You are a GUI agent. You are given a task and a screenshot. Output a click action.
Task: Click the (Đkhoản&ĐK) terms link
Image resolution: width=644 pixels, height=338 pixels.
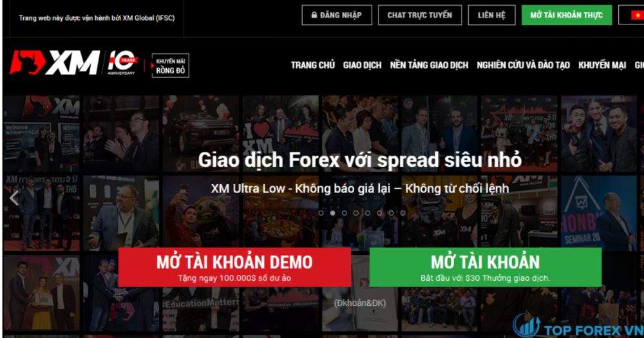pos(360,303)
